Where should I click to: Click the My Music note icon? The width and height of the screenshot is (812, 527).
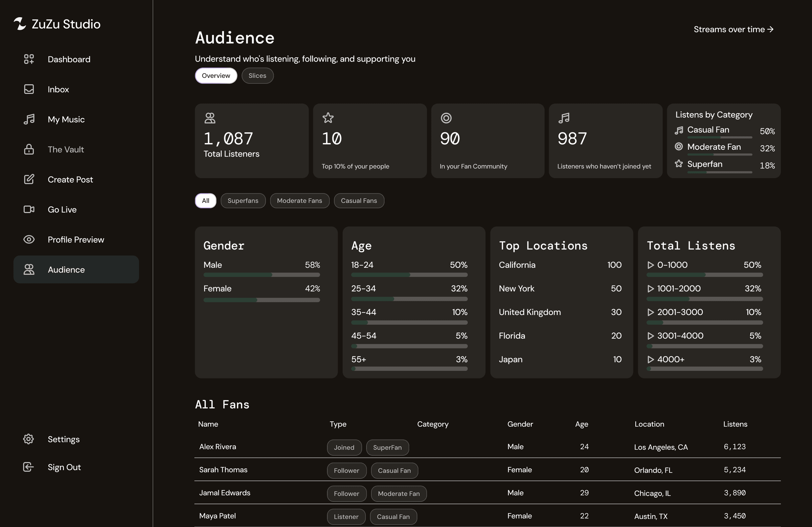[29, 119]
